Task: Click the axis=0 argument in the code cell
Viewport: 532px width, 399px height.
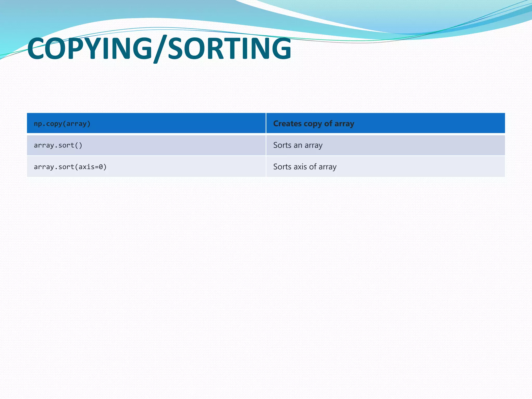Action: [x=90, y=167]
